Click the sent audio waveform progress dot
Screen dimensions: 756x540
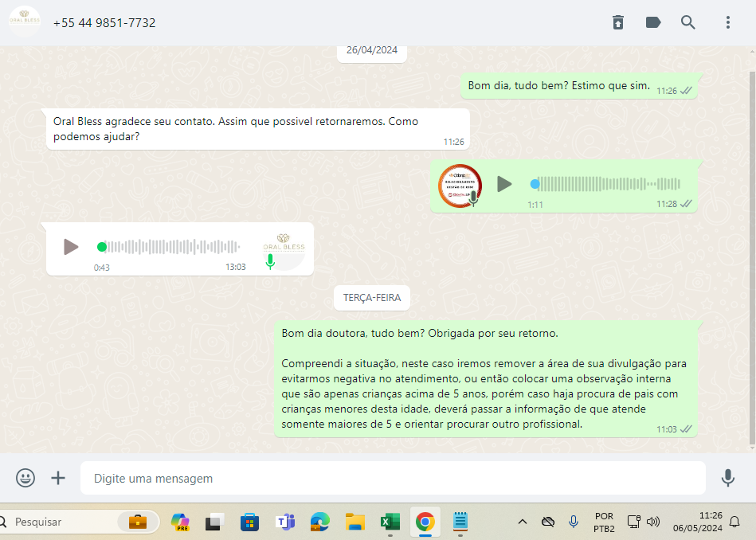535,184
